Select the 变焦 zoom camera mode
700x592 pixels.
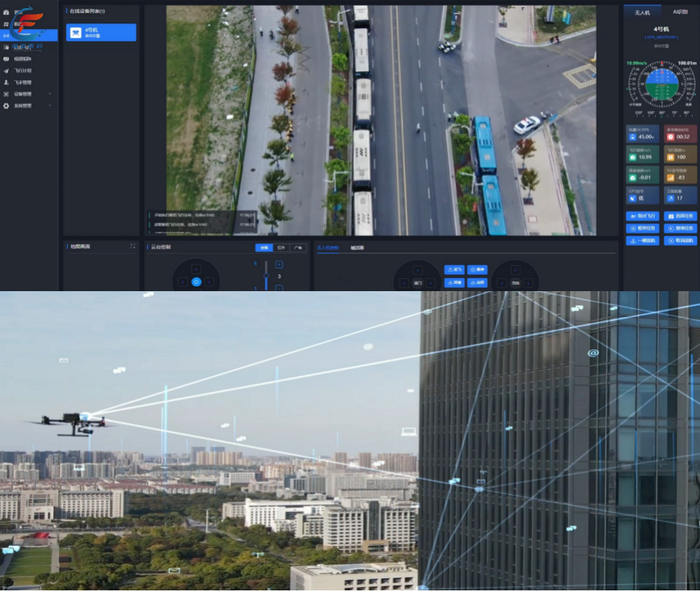264,247
